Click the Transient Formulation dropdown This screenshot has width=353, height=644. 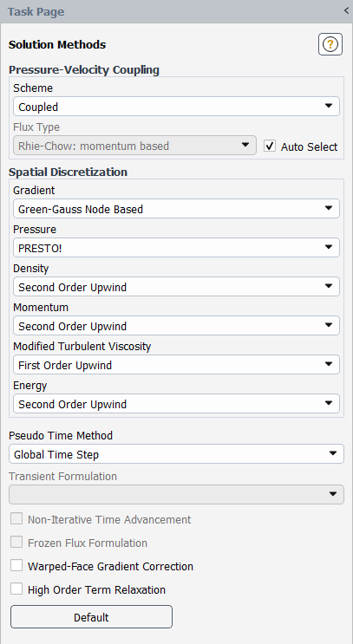tap(176, 495)
